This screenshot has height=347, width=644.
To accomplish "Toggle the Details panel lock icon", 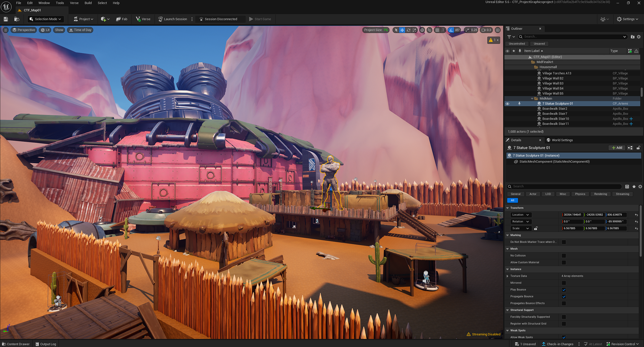I will pyautogui.click(x=638, y=148).
